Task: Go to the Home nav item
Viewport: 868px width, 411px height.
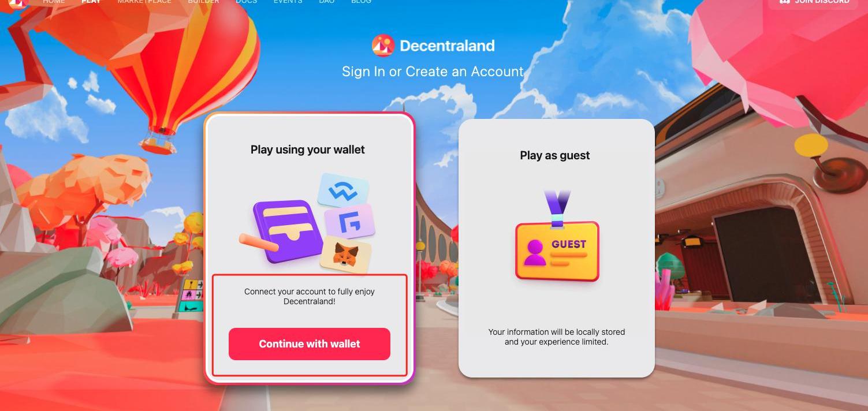Action: (x=54, y=2)
